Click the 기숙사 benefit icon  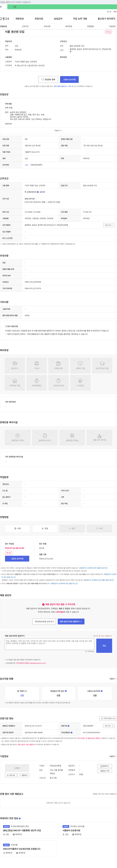pos(37,365)
